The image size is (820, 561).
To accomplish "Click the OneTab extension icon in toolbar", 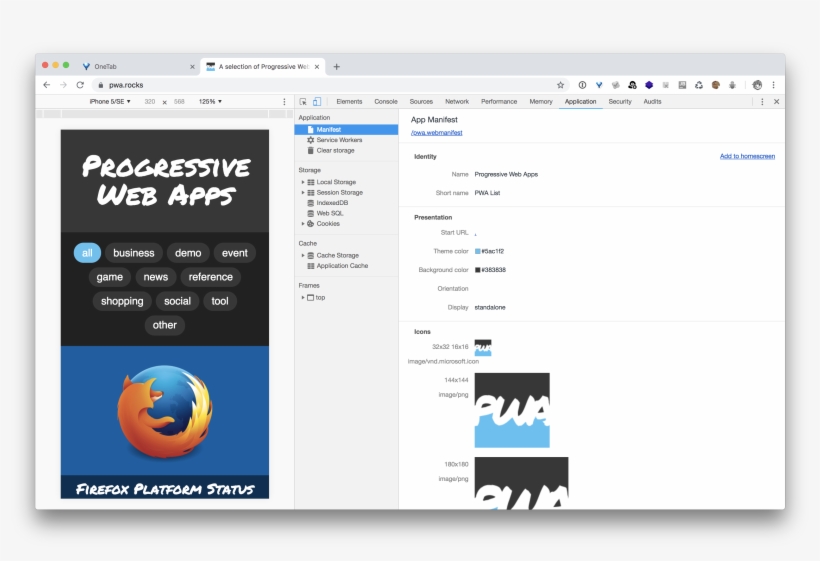I will [599, 85].
